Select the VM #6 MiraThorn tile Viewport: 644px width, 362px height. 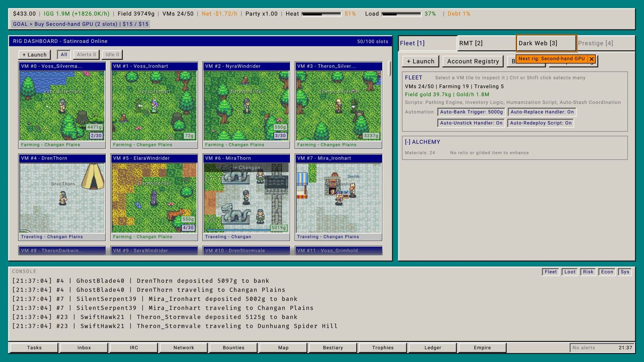(246, 197)
